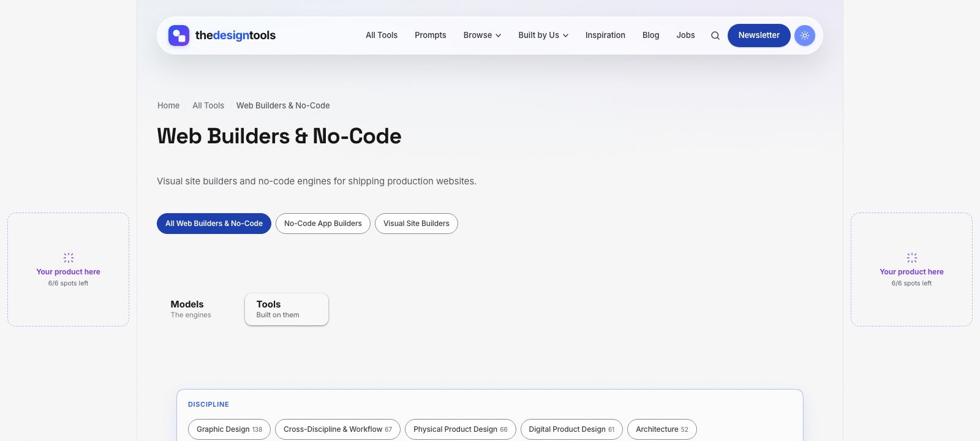Viewport: 980px width, 441px height.
Task: Expand the Built by Us dropdown
Action: pos(543,36)
